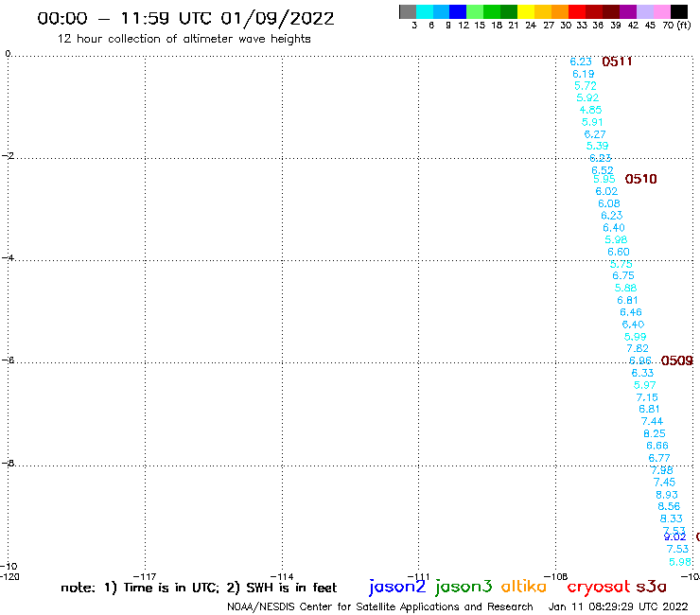Viewport: 700px width, 615px height.
Task: Click the wave height reading 7.45
Action: 664,483
